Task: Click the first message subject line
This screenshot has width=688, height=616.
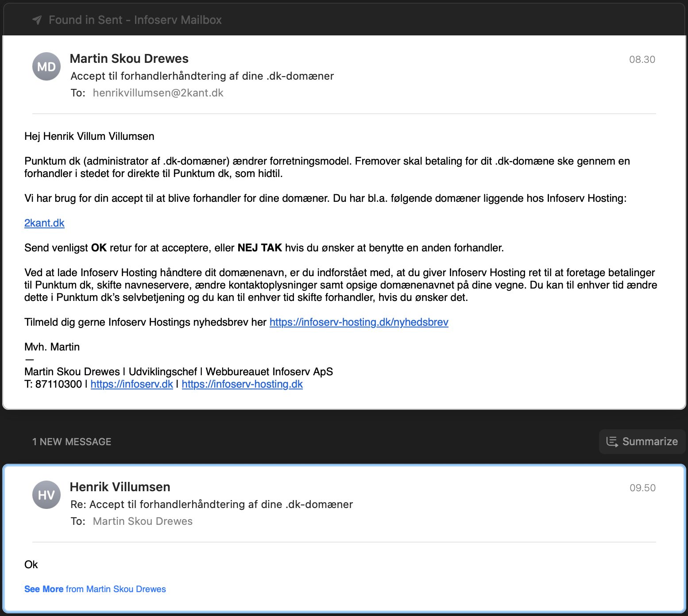Action: click(202, 76)
